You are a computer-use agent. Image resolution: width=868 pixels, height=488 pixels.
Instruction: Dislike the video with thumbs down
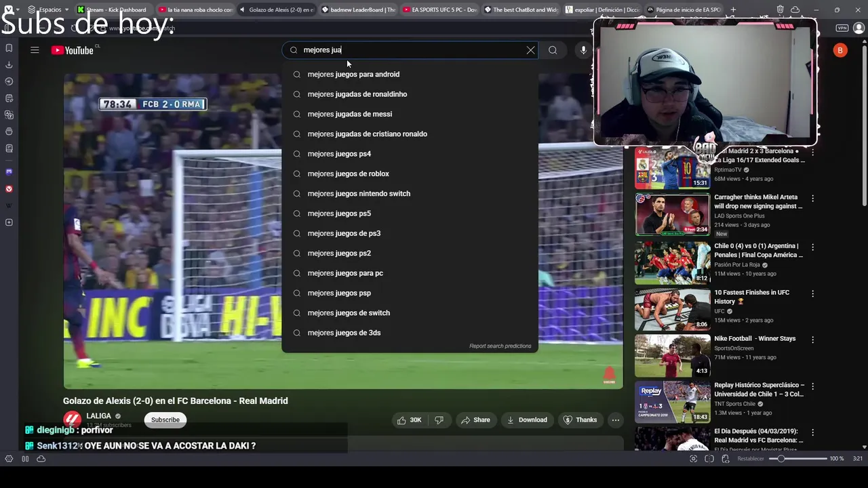439,420
